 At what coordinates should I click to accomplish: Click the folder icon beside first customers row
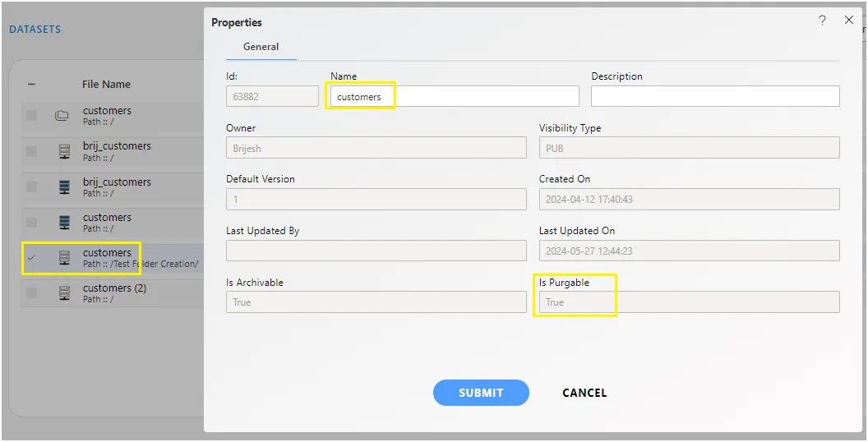[x=62, y=116]
